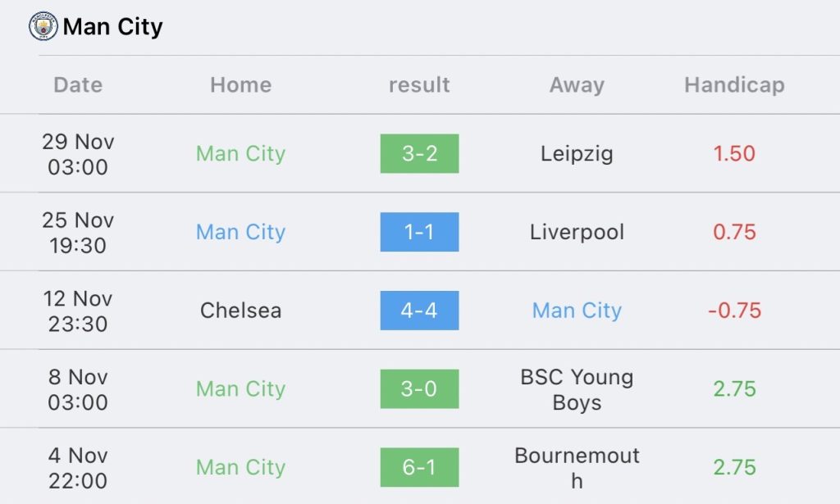Select the Home column header

point(240,84)
